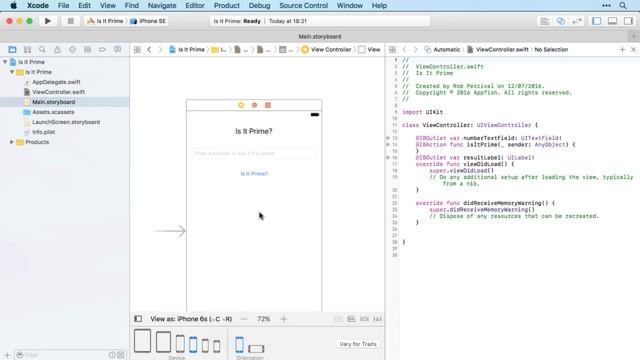
Task: Select the smallest iPhone device preview
Action: pyautogui.click(x=216, y=346)
